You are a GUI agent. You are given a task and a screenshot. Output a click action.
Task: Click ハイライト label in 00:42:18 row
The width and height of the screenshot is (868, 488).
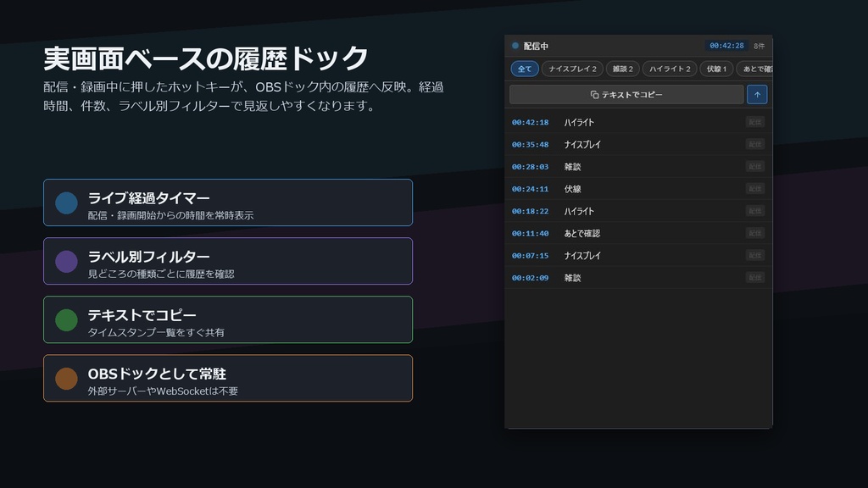pyautogui.click(x=579, y=122)
